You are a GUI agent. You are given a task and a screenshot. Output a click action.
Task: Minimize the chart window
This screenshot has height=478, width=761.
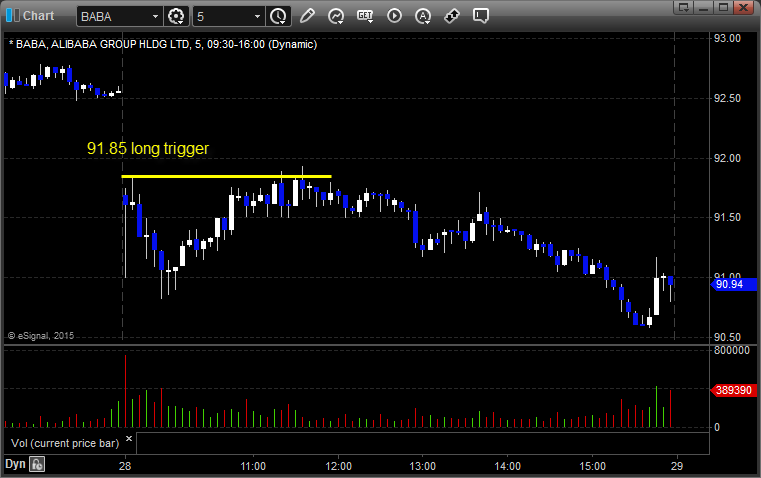coord(703,7)
